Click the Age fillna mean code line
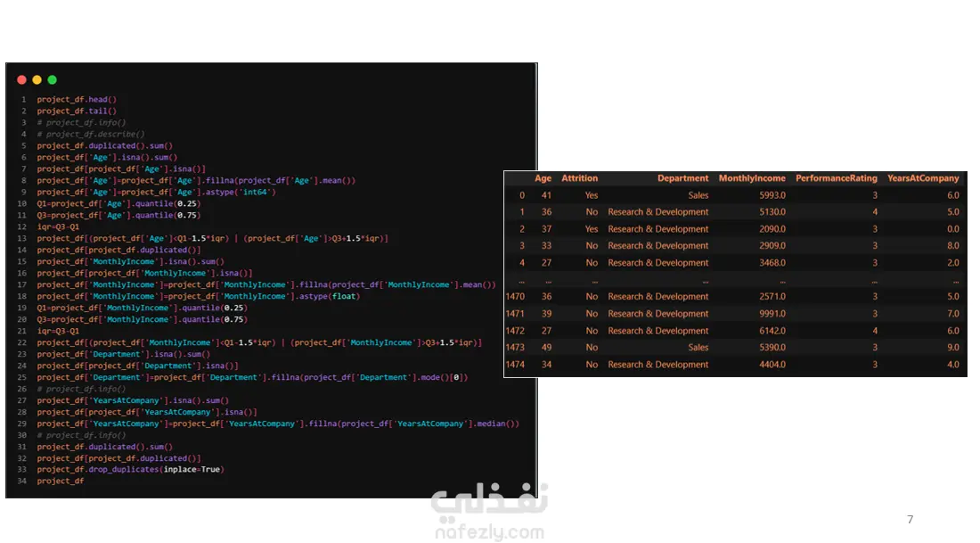 196,181
